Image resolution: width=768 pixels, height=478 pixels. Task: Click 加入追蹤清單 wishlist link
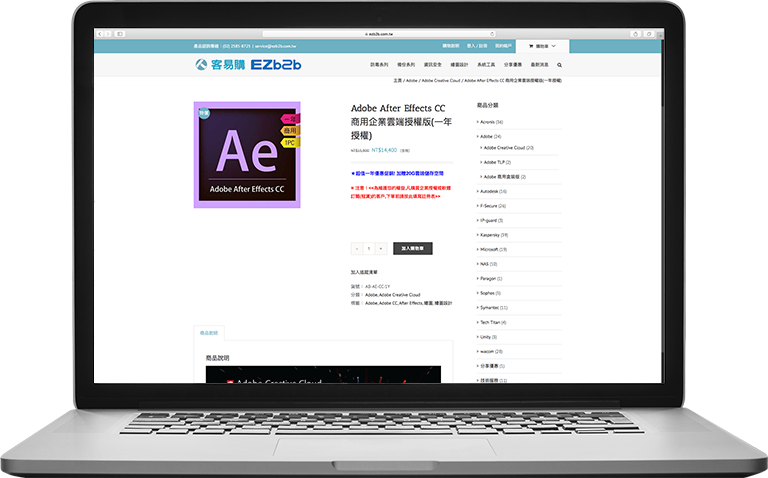point(364,272)
